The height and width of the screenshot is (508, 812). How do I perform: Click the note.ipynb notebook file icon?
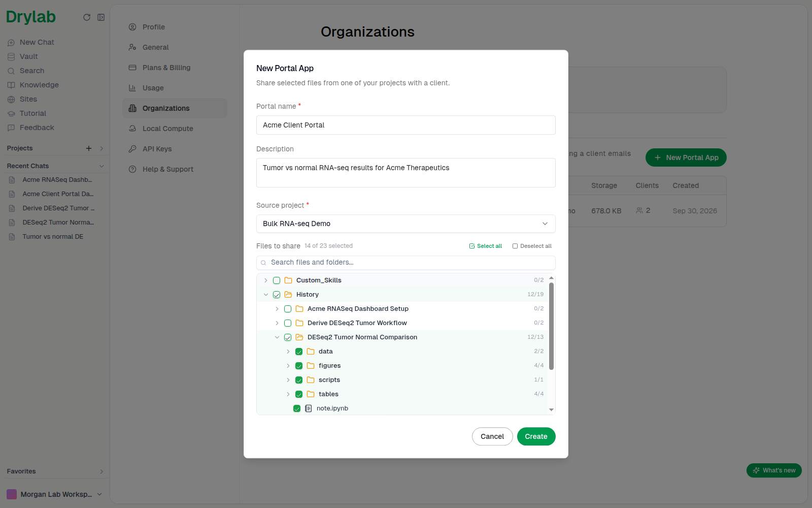click(308, 408)
